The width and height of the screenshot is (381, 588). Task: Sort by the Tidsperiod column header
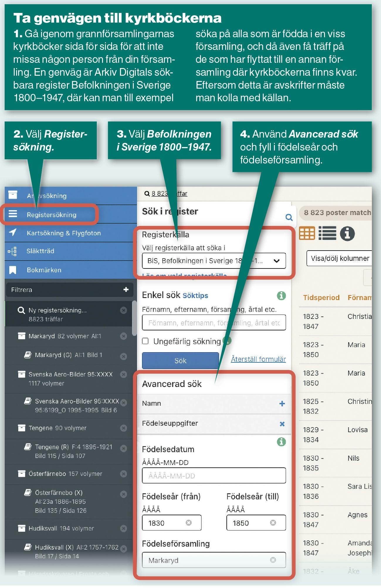pyautogui.click(x=321, y=298)
